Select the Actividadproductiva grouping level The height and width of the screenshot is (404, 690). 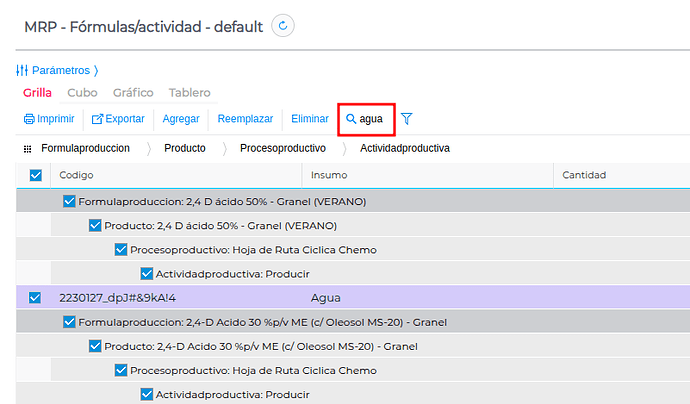405,148
